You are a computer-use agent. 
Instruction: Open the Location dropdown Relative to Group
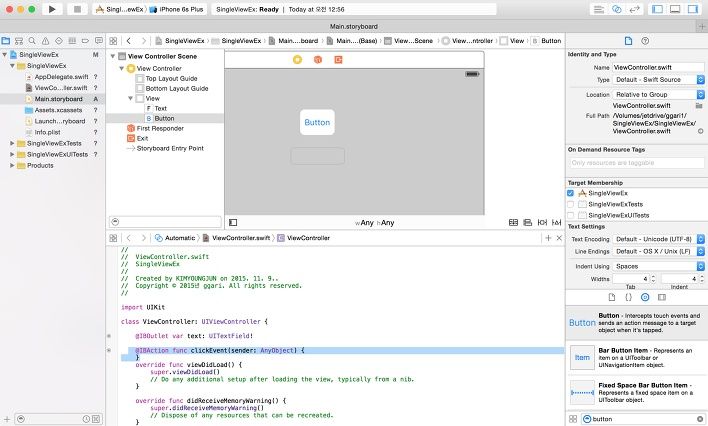(658, 94)
